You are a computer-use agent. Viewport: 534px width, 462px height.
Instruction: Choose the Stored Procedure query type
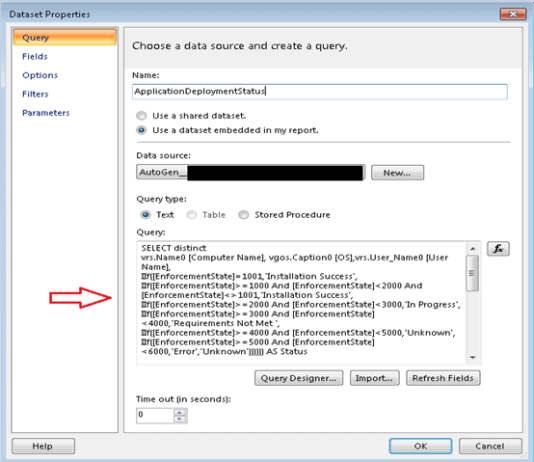(x=243, y=215)
